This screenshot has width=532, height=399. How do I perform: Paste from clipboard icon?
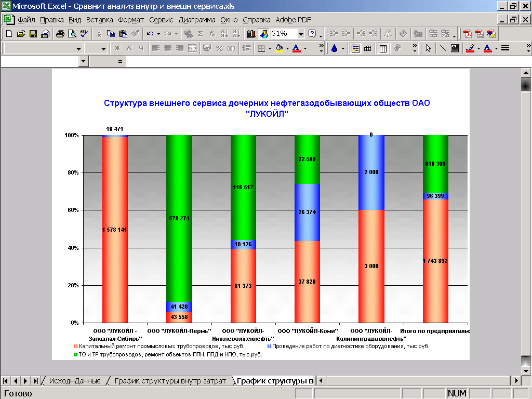pyautogui.click(x=123, y=34)
